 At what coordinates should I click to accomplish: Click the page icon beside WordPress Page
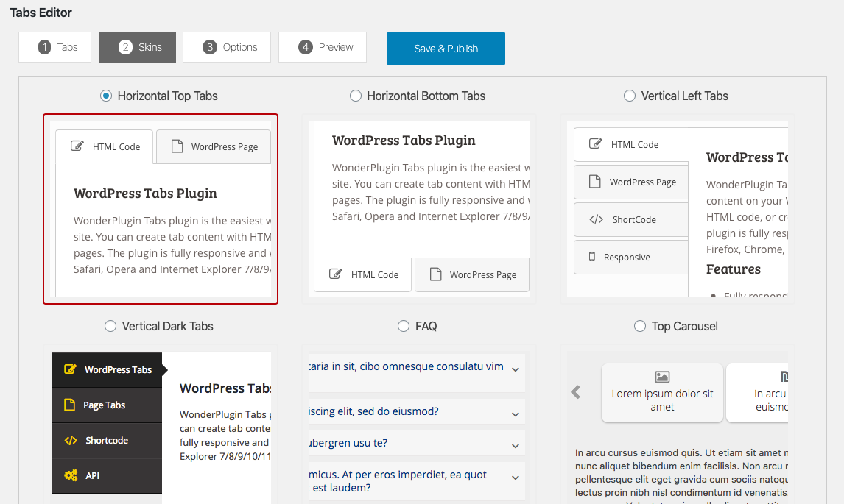pos(177,146)
